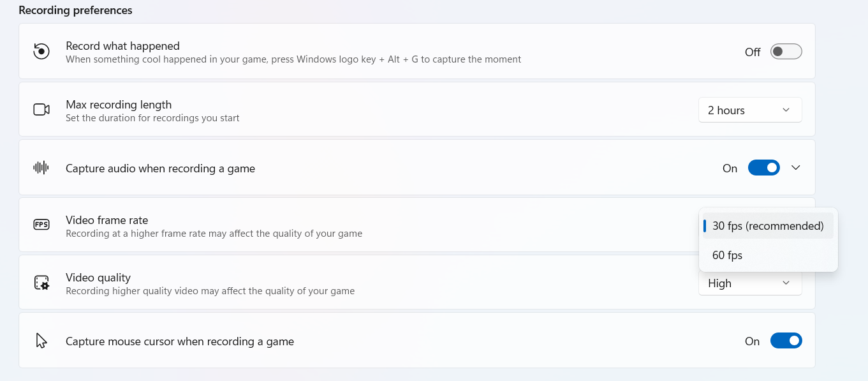Image resolution: width=868 pixels, height=381 pixels.
Task: Select 30 fps (recommended) option
Action: pyautogui.click(x=768, y=225)
